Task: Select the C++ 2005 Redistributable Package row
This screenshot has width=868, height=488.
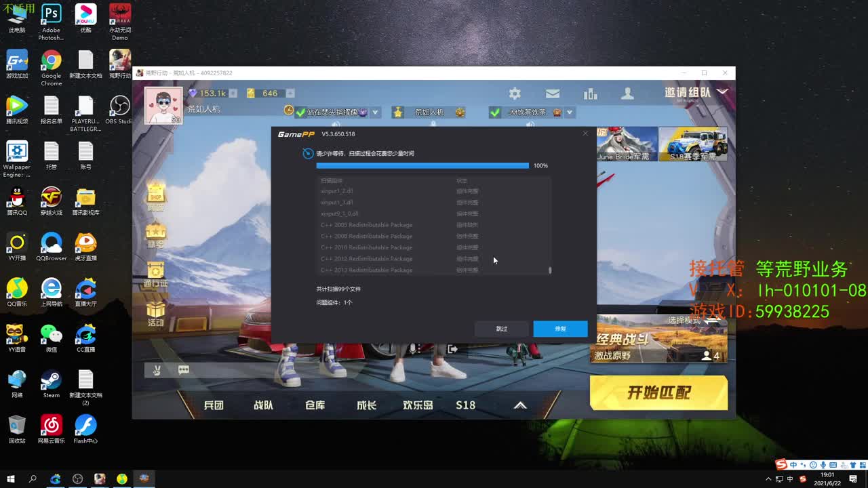Action: coord(434,225)
